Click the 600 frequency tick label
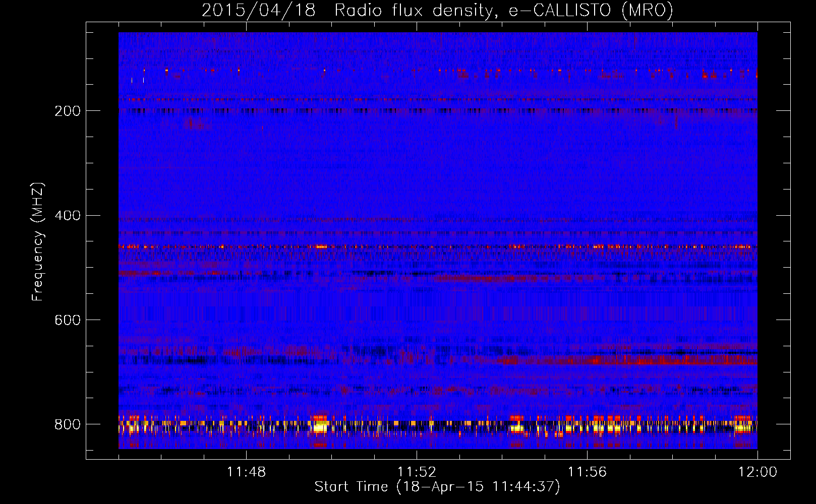 tap(68, 321)
